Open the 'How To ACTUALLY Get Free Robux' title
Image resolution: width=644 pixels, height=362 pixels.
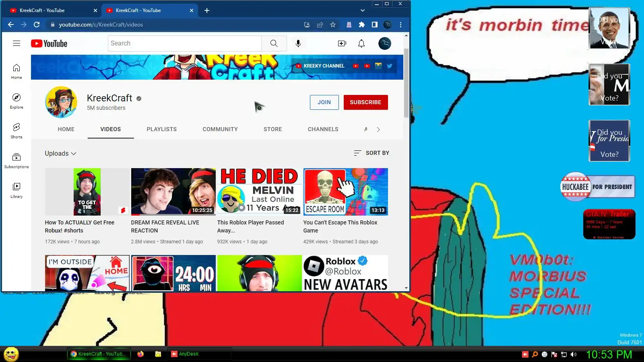pyautogui.click(x=80, y=226)
